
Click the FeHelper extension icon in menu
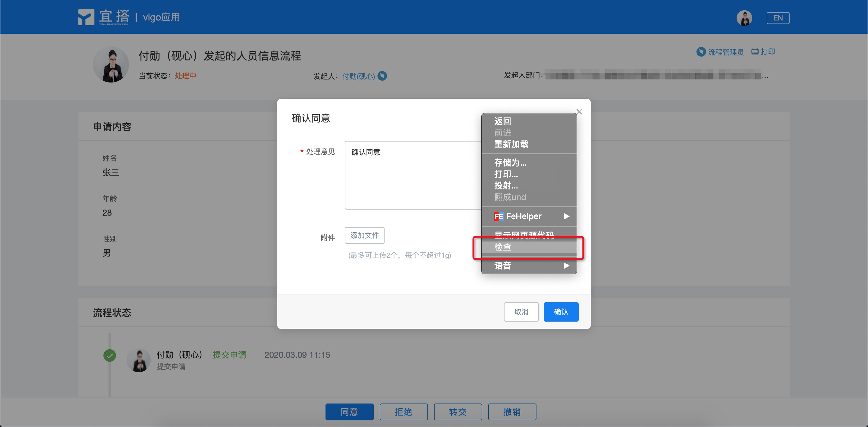(x=499, y=216)
